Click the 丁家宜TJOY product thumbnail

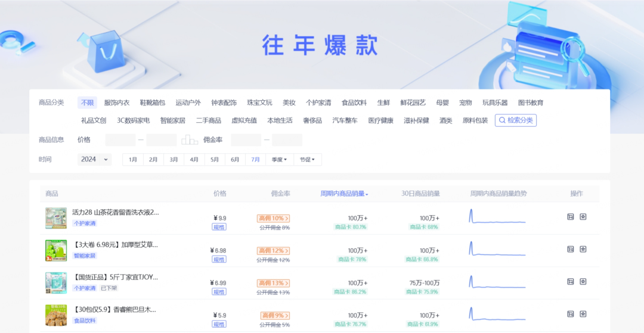[56, 283]
